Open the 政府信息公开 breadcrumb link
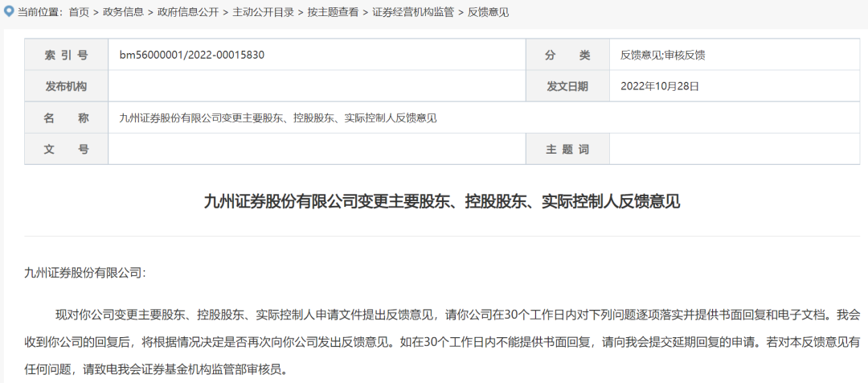The height and width of the screenshot is (383, 868). pyautogui.click(x=187, y=12)
